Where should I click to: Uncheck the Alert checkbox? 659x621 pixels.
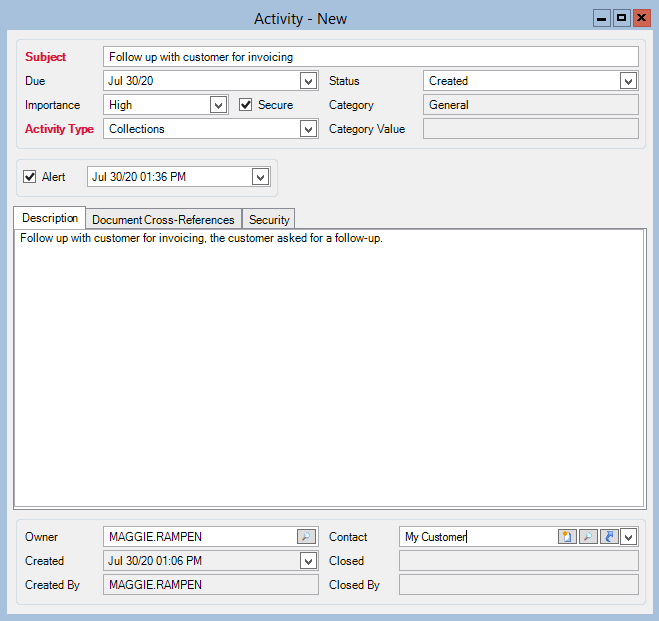[x=30, y=177]
